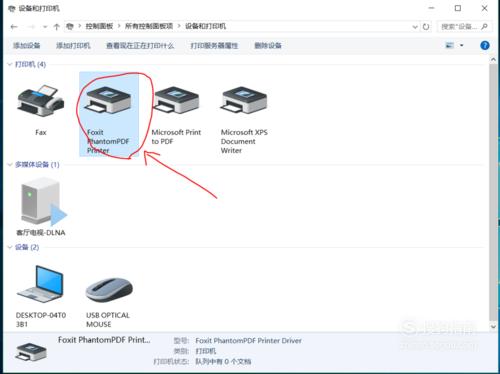This screenshot has width=500, height=374.
Task: Open the view options dropdown arrow
Action: 462,45
